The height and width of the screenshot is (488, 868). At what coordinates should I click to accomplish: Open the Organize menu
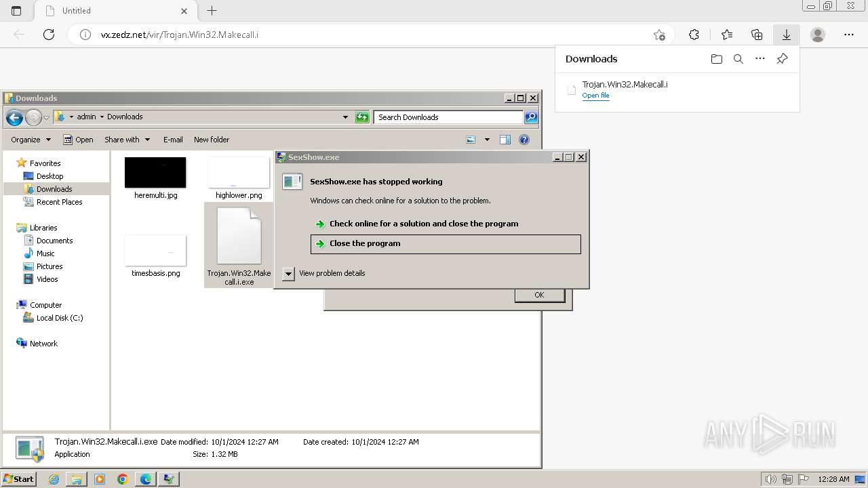[x=31, y=140]
